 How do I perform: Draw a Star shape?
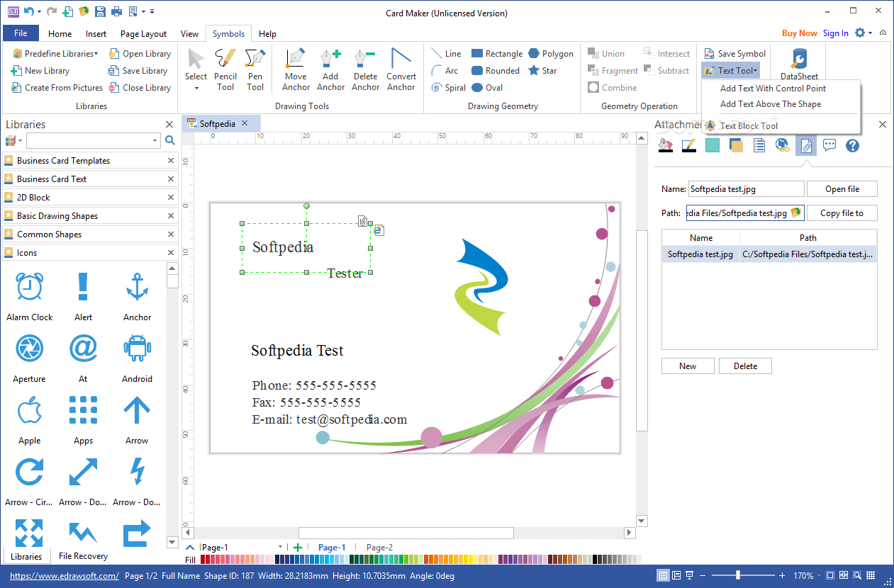pos(542,71)
